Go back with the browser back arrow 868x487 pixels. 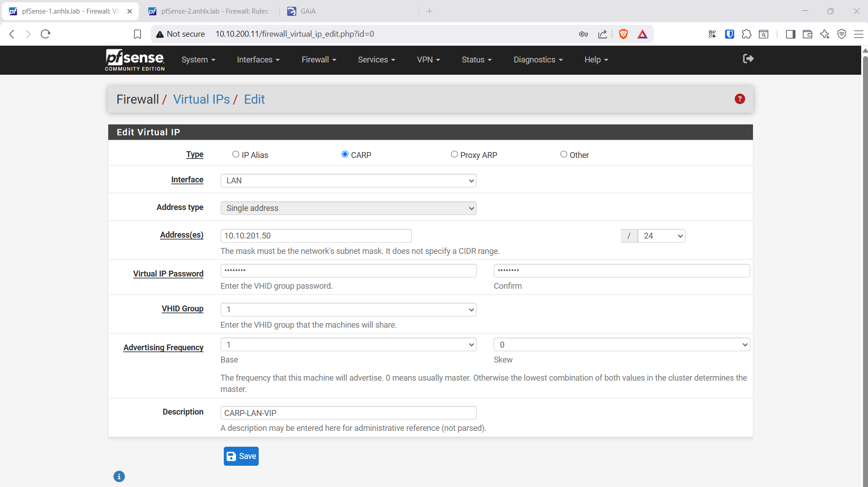coord(12,34)
